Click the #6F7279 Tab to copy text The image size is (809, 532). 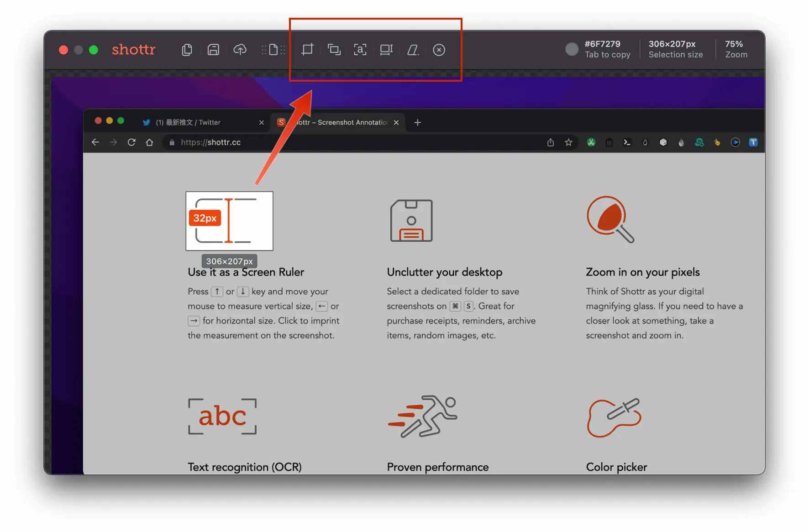pos(607,49)
